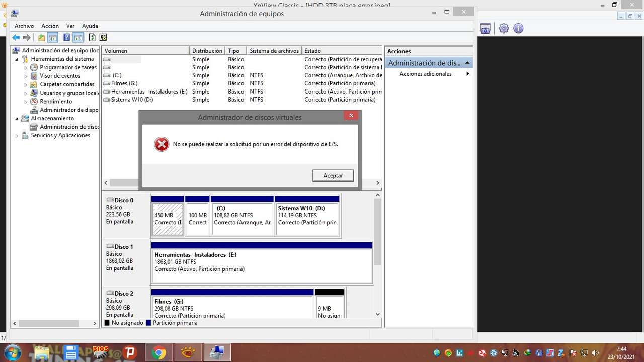
Task: Click the Back navigation arrow
Action: click(x=16, y=37)
